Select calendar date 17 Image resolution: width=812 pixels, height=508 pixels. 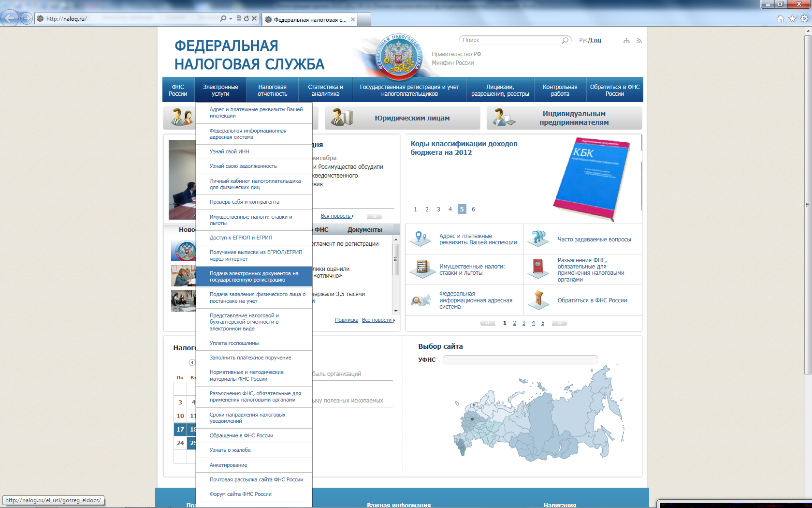click(x=180, y=429)
